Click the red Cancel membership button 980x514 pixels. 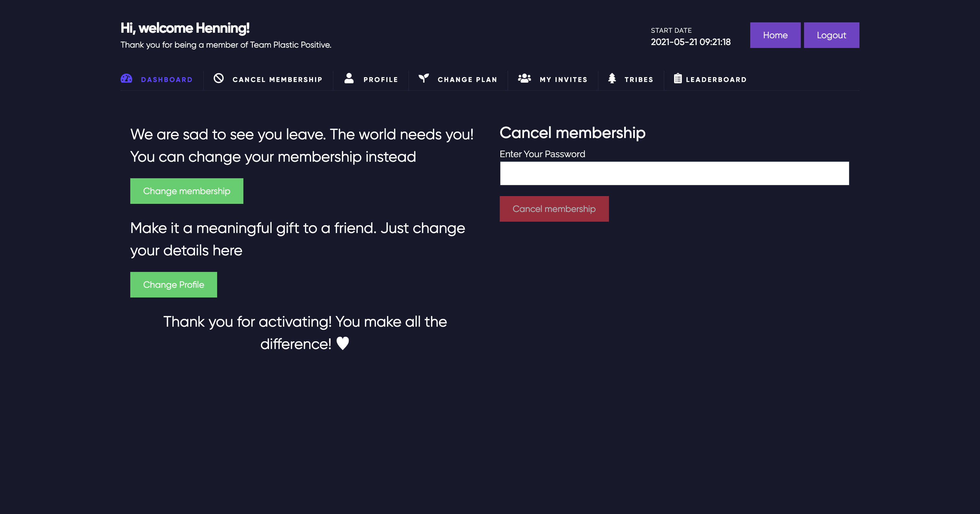(x=554, y=209)
